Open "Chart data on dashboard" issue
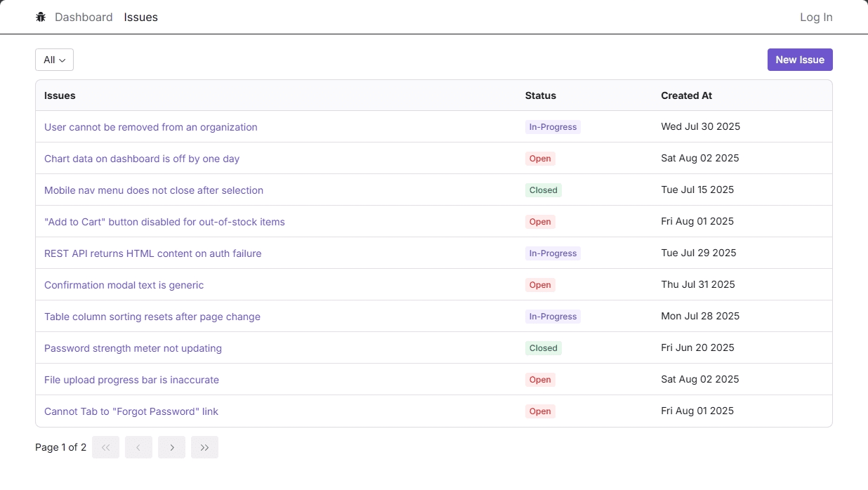 [142, 159]
